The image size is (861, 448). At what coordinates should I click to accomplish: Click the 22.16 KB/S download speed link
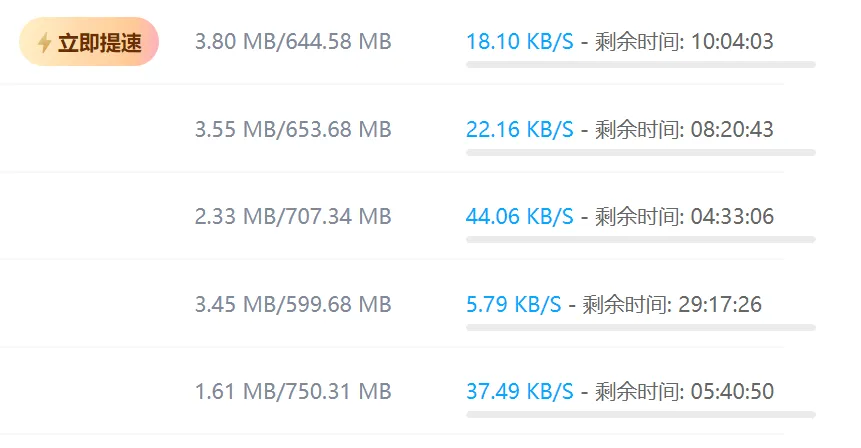519,130
